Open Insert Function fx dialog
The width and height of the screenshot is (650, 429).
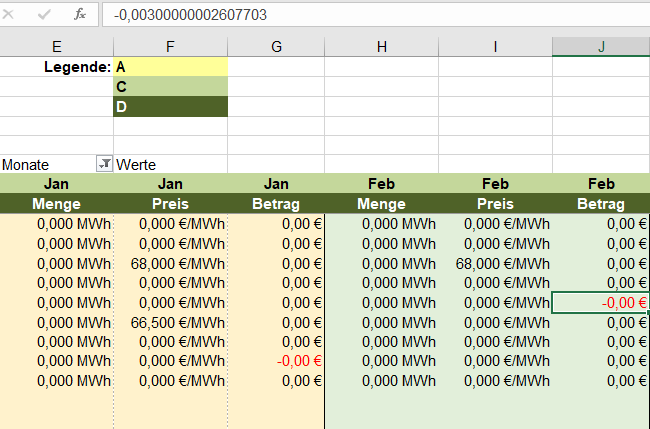click(79, 15)
